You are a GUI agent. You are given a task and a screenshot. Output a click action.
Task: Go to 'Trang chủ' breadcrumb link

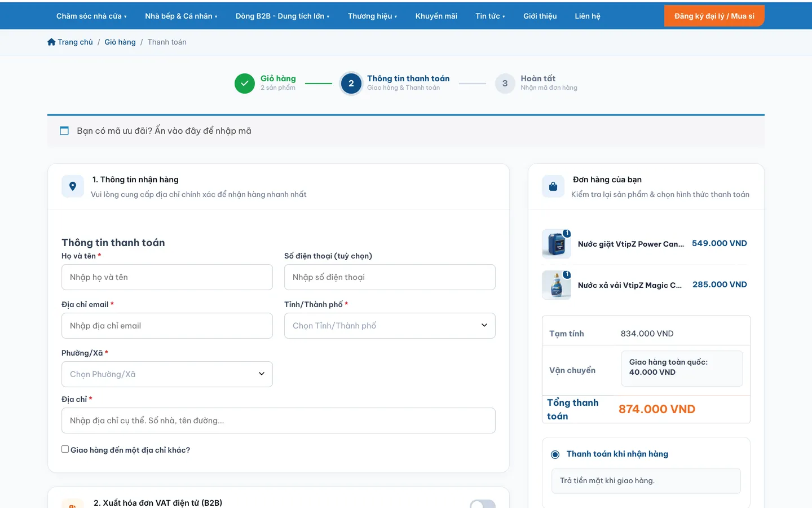(75, 42)
